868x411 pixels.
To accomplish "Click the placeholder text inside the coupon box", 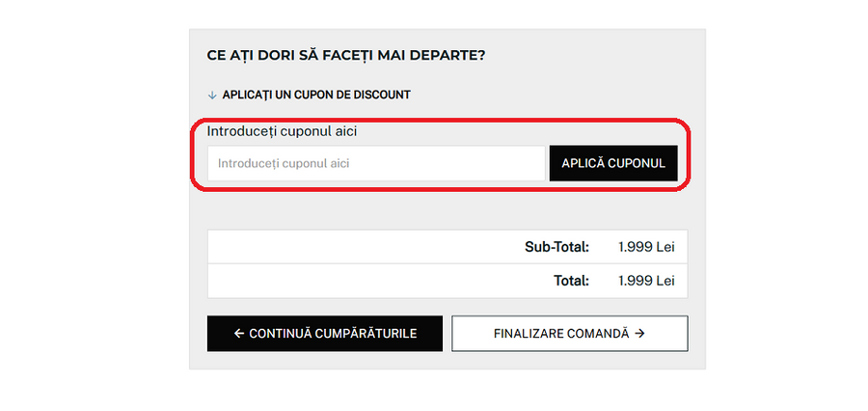I will [x=284, y=164].
